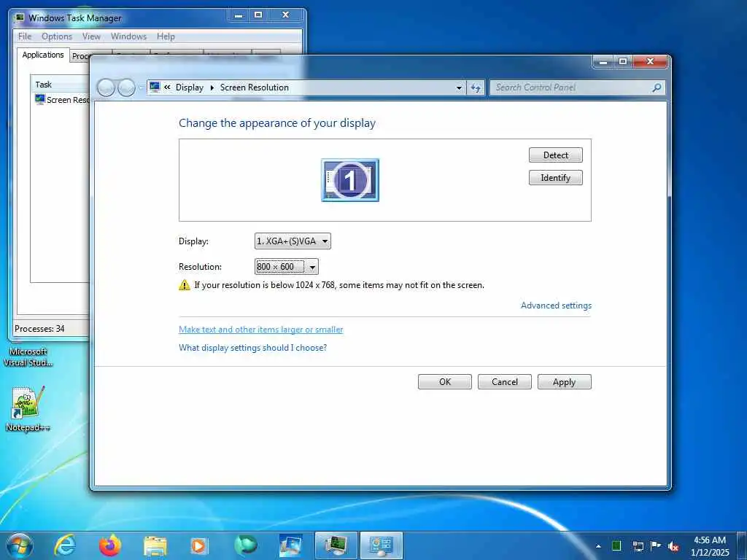Click the Back navigation arrow button
Image resolution: width=747 pixels, height=560 pixels.
point(106,87)
